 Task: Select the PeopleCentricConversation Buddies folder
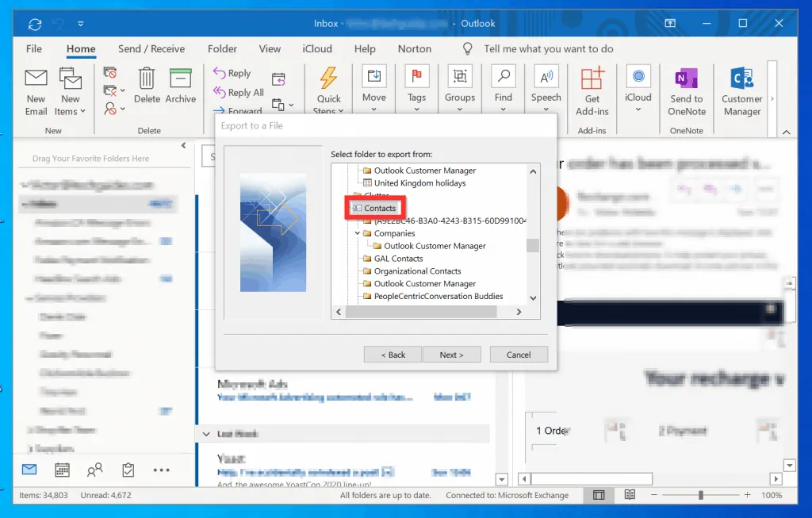[x=438, y=297]
